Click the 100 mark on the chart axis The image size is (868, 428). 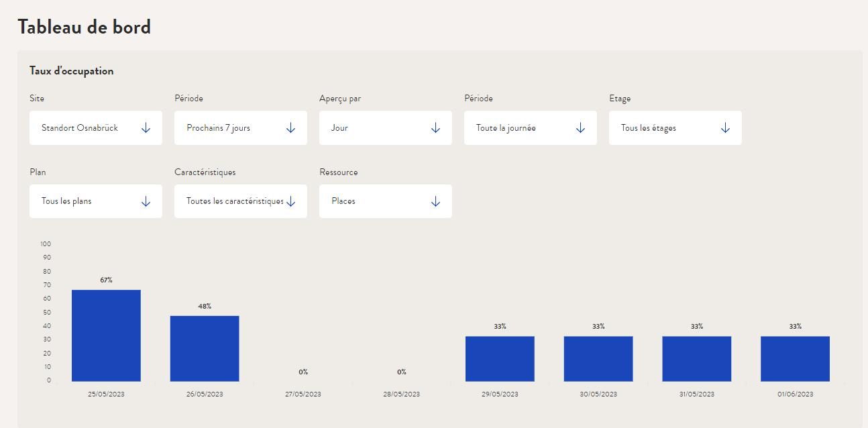point(46,244)
